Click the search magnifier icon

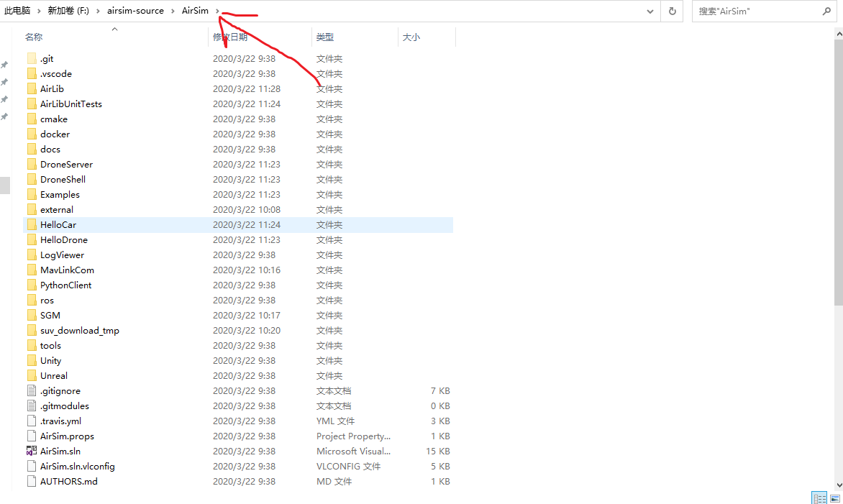click(826, 11)
